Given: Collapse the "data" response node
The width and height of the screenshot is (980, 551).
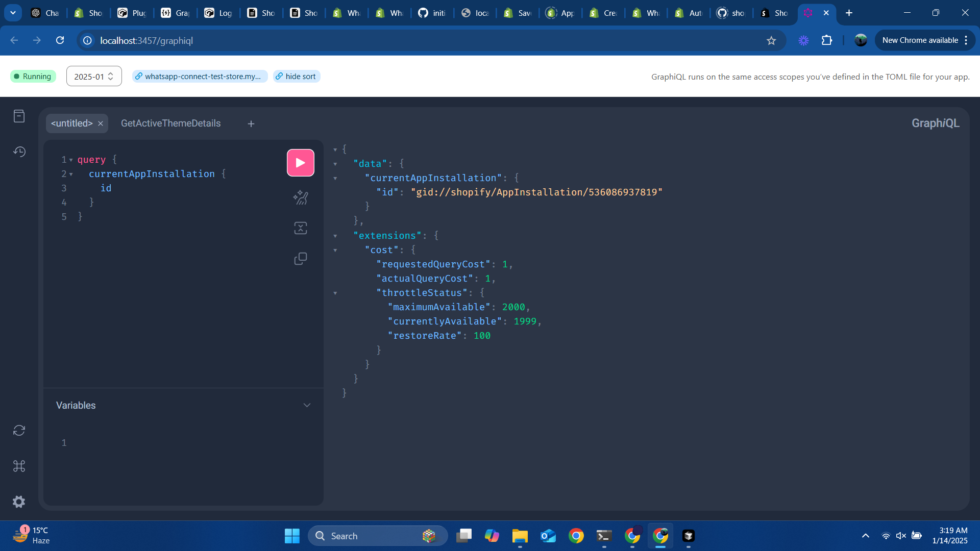Looking at the screenshot, I should tap(335, 164).
